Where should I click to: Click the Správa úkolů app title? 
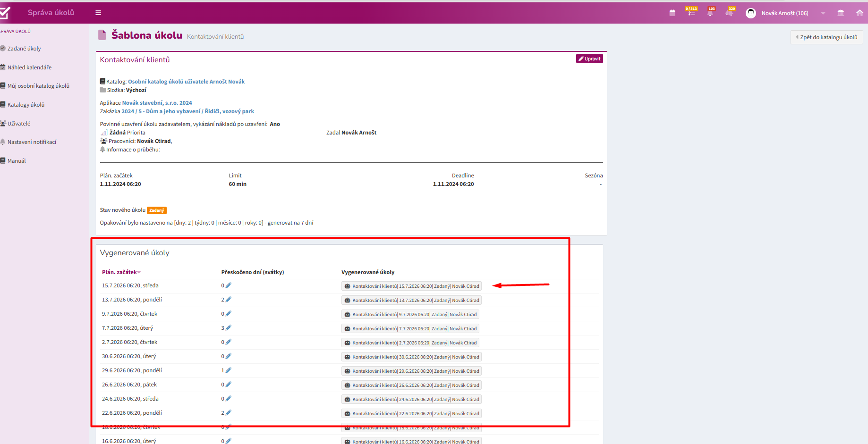click(51, 12)
